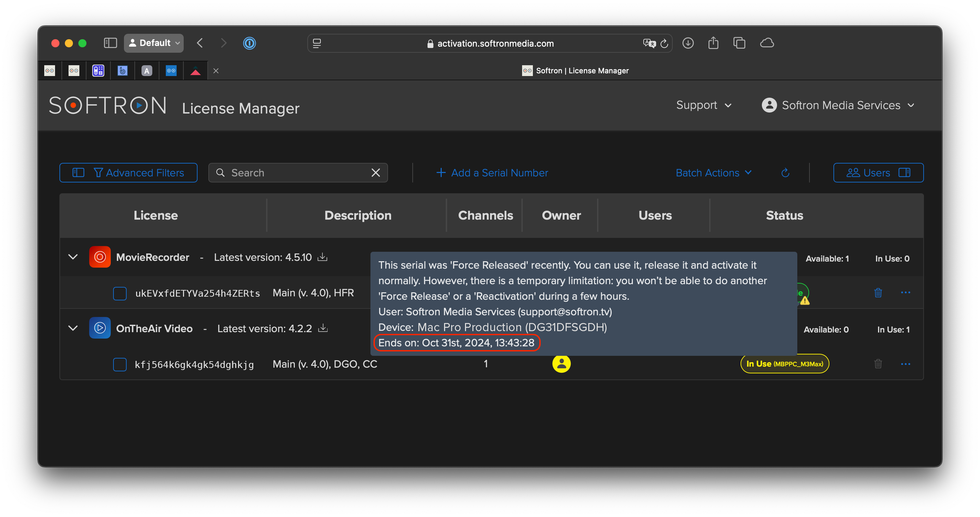Switch to the blue Softron pinned tab
The width and height of the screenshot is (980, 517).
171,70
